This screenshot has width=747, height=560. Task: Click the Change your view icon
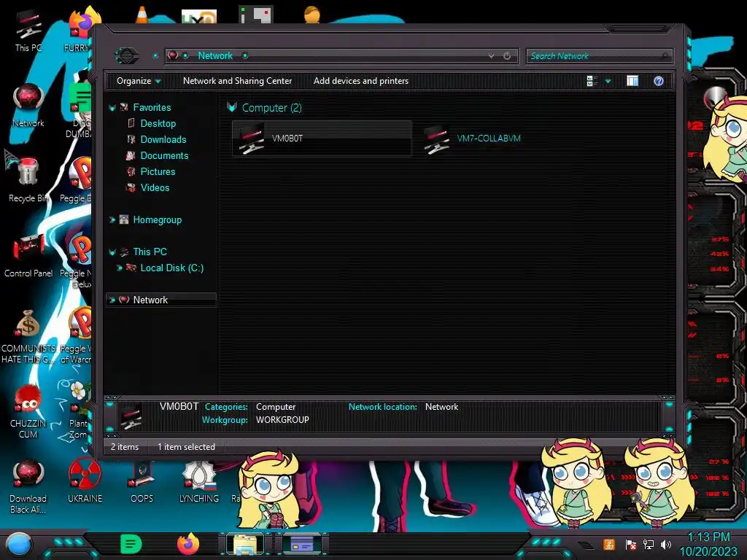coord(592,81)
